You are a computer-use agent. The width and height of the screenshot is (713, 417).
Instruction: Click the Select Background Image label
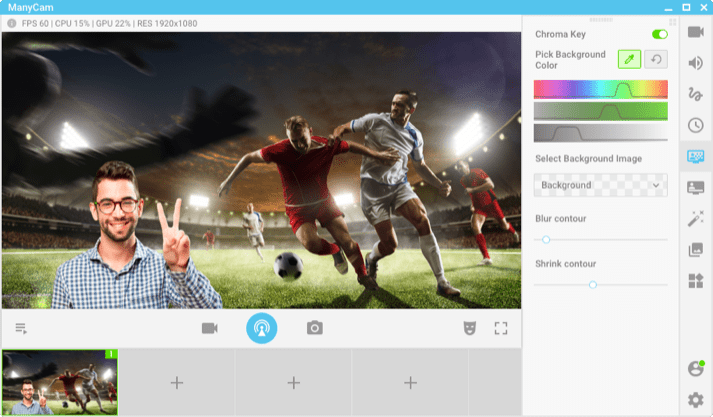click(588, 158)
